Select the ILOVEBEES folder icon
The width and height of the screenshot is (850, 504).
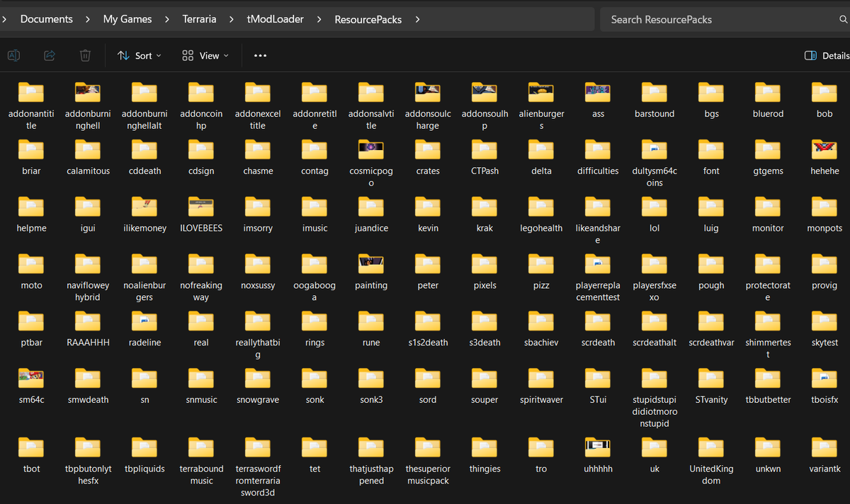[201, 207]
